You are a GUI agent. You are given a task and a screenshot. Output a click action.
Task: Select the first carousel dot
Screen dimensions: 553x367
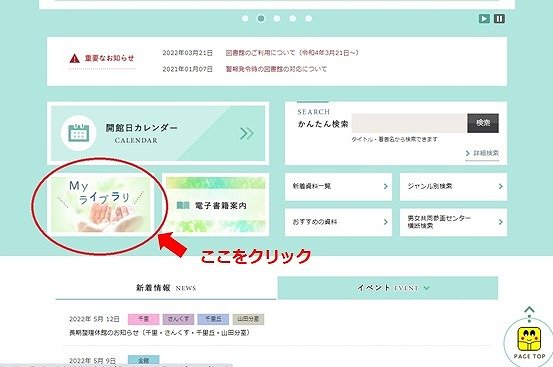point(245,18)
